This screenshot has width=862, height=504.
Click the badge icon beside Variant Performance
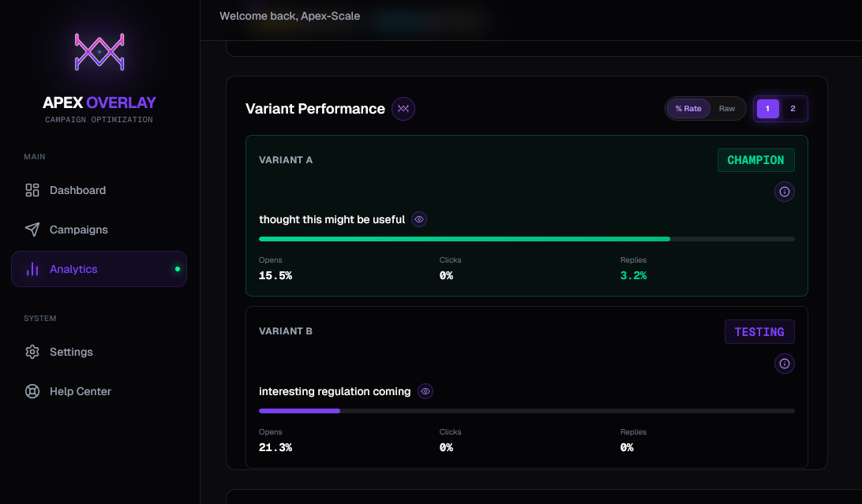click(x=403, y=109)
